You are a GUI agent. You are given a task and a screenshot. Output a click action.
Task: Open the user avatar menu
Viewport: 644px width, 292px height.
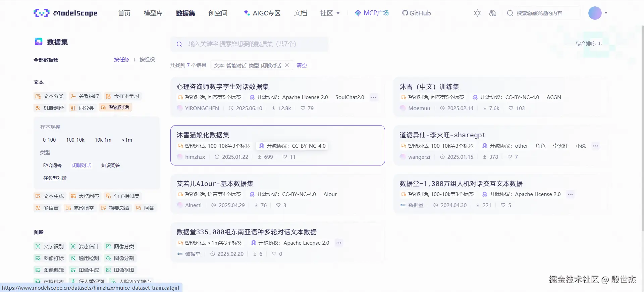click(595, 13)
